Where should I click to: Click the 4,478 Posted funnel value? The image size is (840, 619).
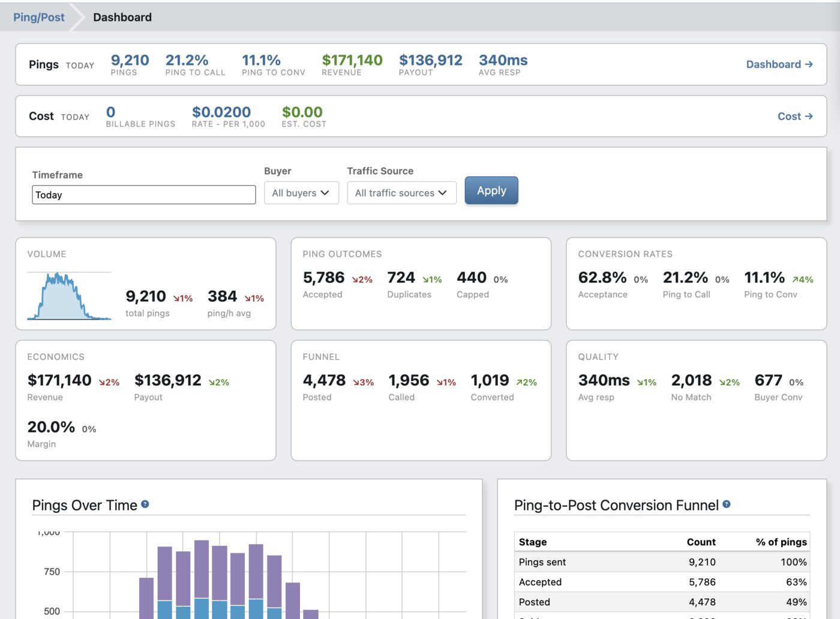point(324,380)
